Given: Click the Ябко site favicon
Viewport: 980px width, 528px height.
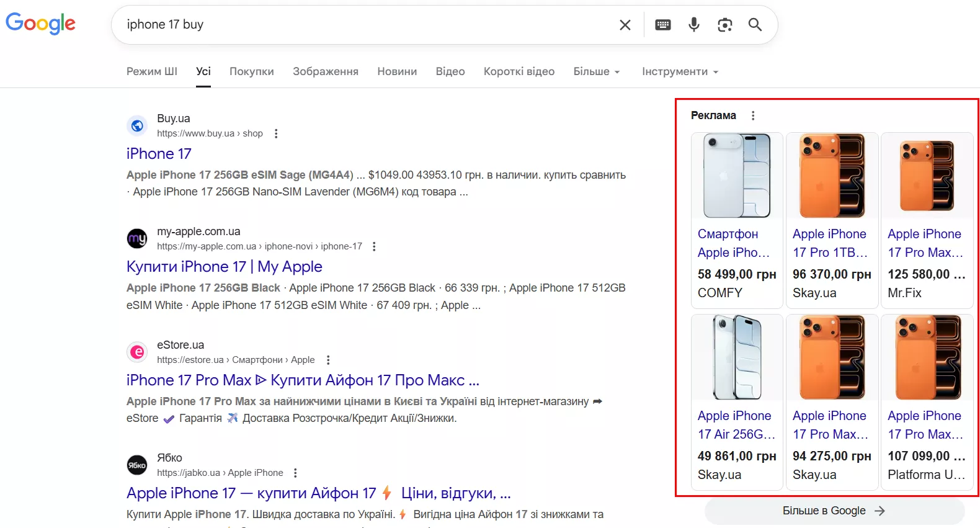Looking at the screenshot, I should (x=137, y=465).
